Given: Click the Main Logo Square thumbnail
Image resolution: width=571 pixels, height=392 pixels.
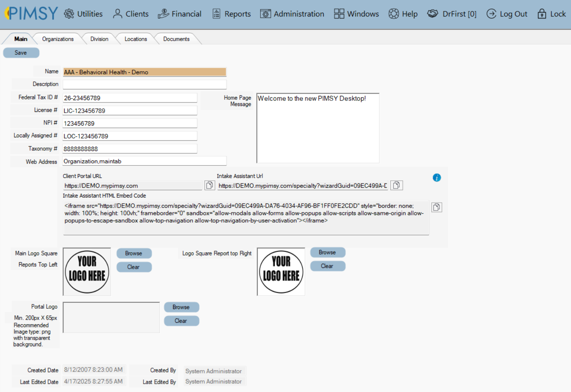Looking at the screenshot, I should click(x=86, y=271).
